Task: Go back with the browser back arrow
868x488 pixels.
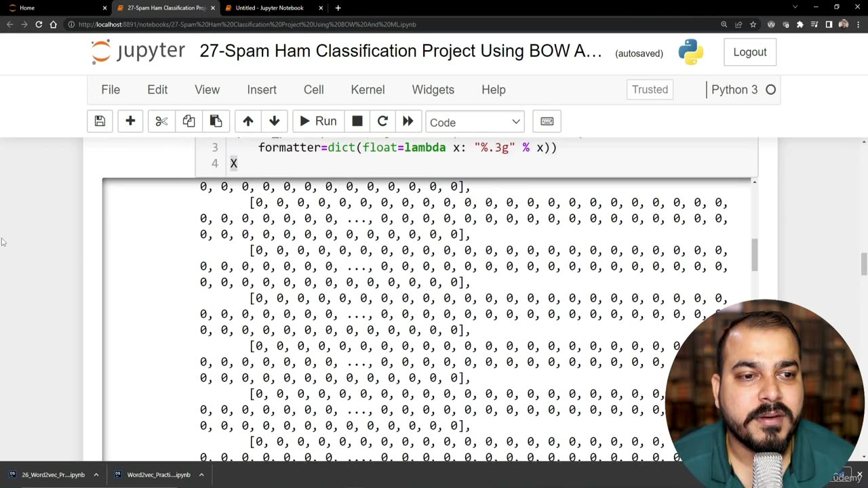Action: (x=9, y=24)
